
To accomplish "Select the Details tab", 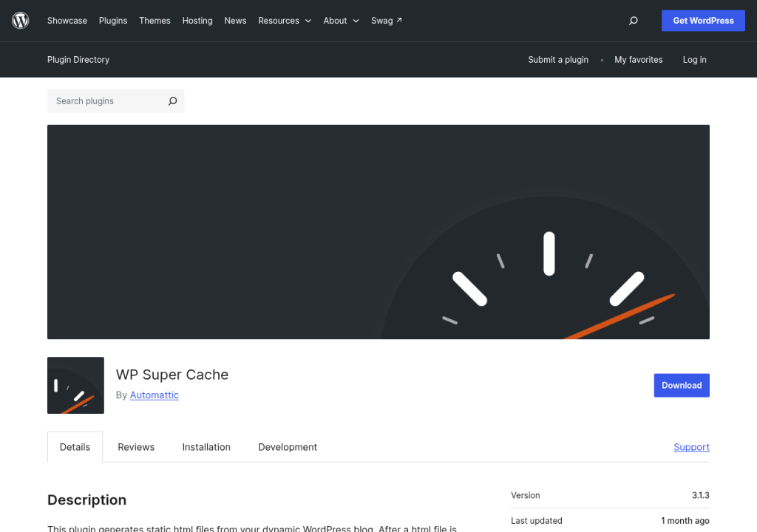I will 75,447.
